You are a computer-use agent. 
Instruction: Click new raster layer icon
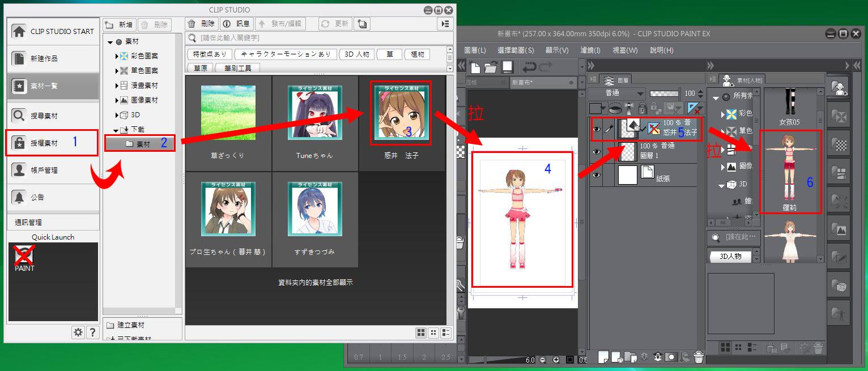(603, 357)
